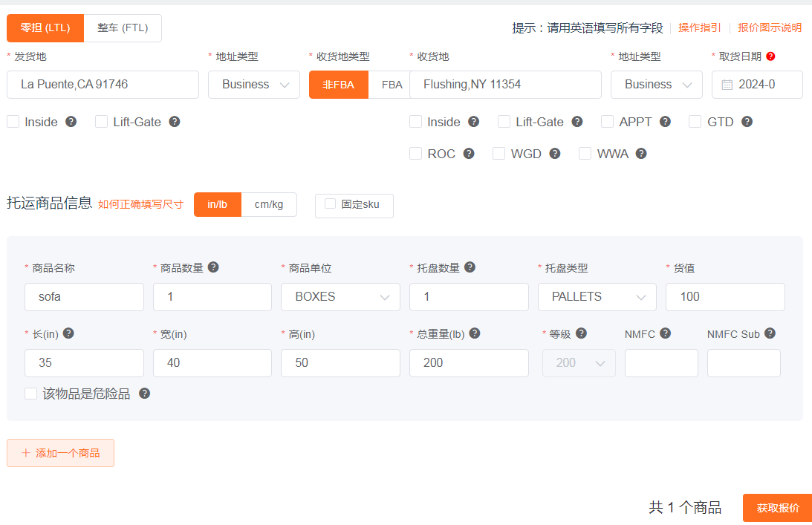The image size is (812, 525).
Task: Click help icon next to 托盘数量 label
Action: coord(470,267)
